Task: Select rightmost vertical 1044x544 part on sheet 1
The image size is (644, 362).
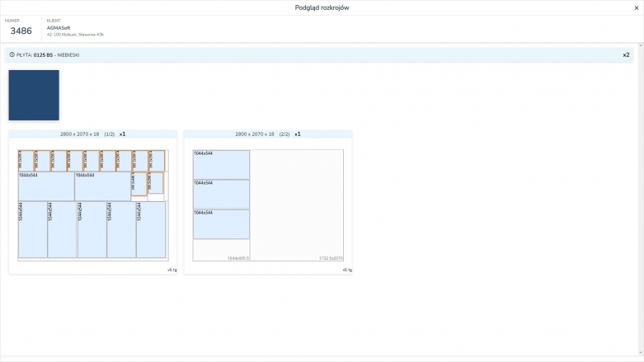Action: point(151,230)
